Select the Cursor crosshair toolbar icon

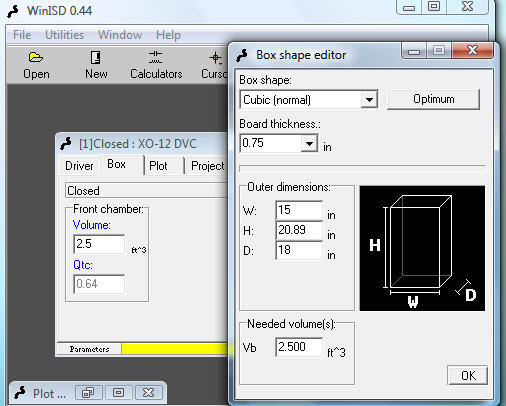pos(216,58)
